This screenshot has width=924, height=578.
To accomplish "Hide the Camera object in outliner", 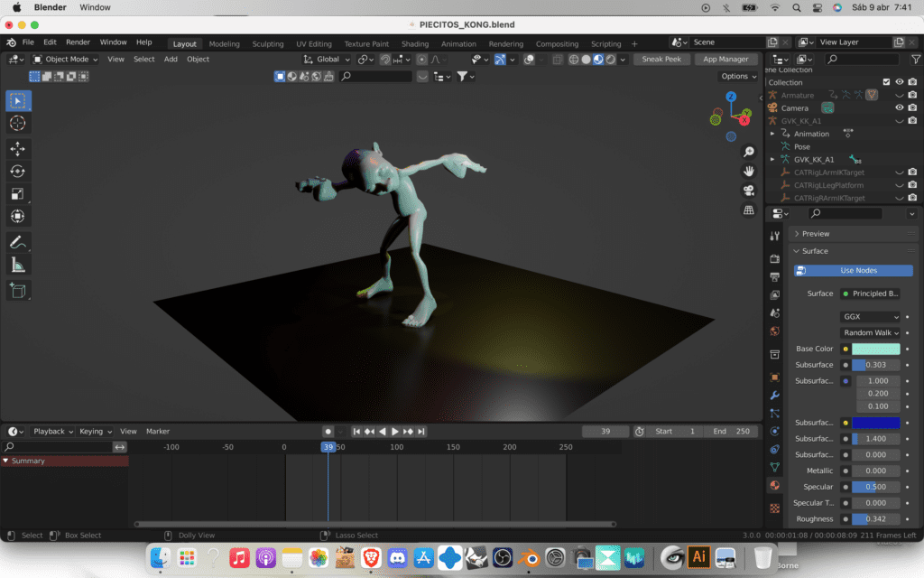I will click(x=899, y=107).
